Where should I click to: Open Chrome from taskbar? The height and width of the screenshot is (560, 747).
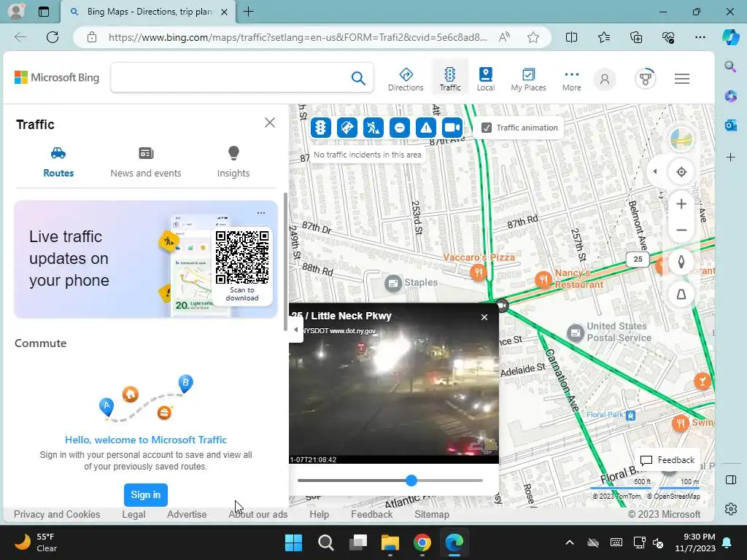point(422,542)
